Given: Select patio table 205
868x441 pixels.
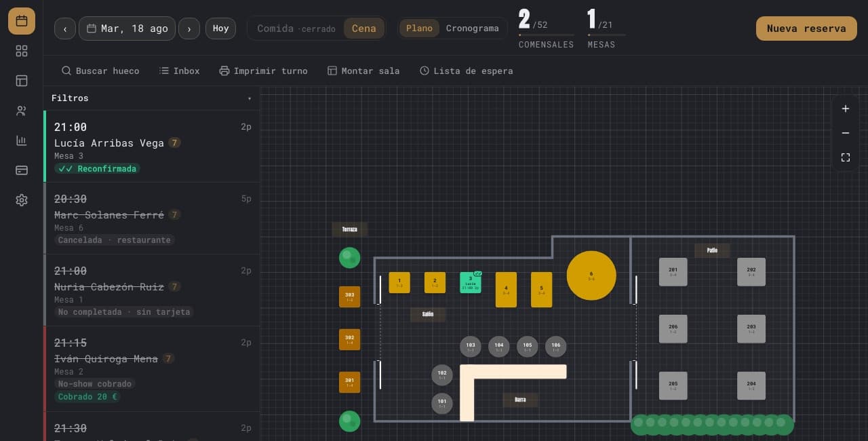Looking at the screenshot, I should (673, 385).
